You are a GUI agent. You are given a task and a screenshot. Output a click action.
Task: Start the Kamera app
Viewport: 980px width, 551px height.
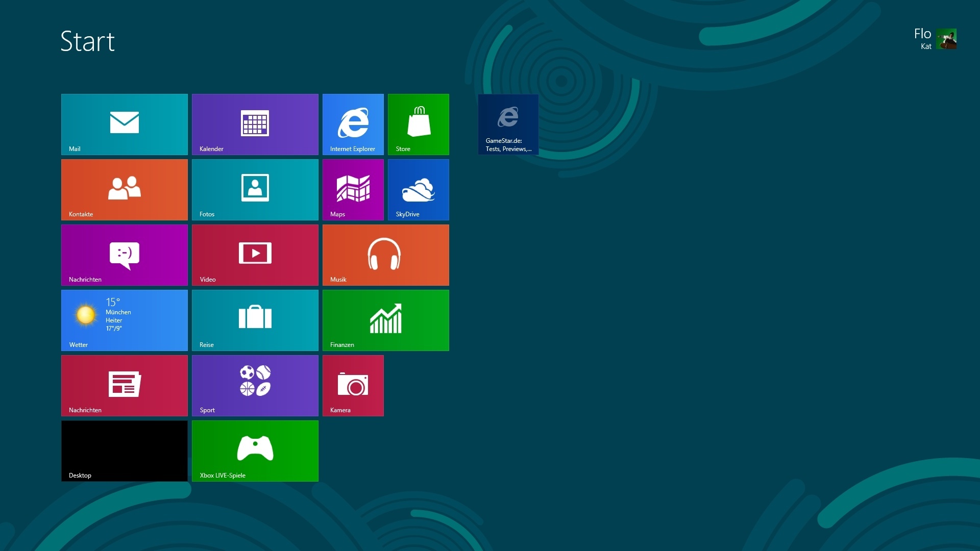pos(353,385)
